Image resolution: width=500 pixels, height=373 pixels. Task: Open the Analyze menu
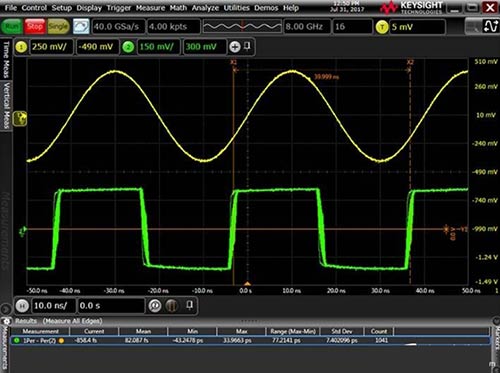[205, 8]
